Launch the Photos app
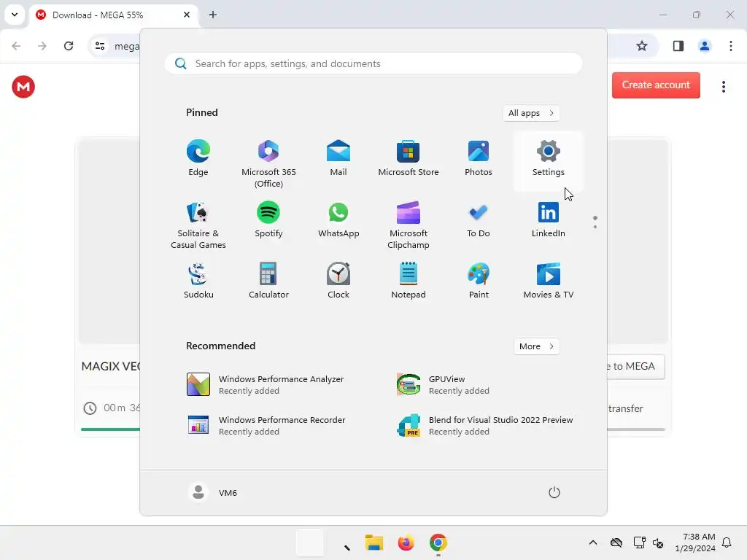Image resolution: width=747 pixels, height=560 pixels. click(x=479, y=158)
